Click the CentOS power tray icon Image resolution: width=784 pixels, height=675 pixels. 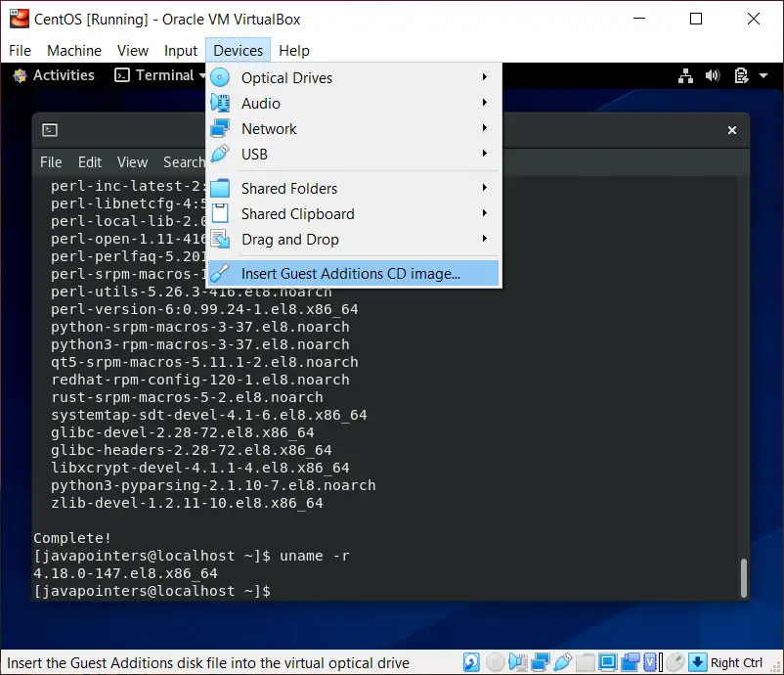coord(741,75)
